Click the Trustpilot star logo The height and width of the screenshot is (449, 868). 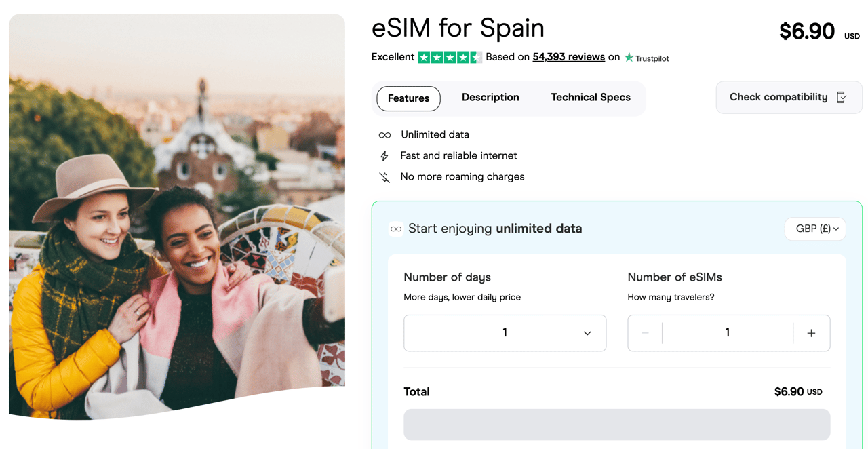tap(629, 58)
